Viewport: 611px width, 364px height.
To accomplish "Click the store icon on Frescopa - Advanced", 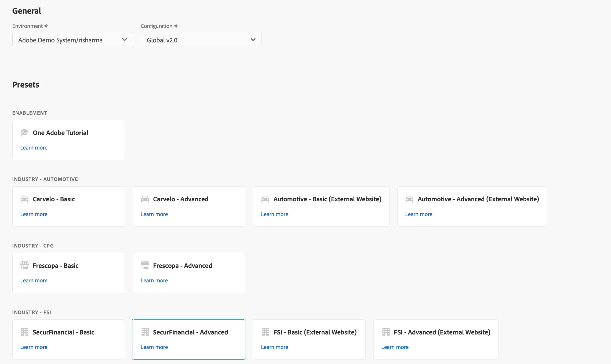I will tap(145, 265).
